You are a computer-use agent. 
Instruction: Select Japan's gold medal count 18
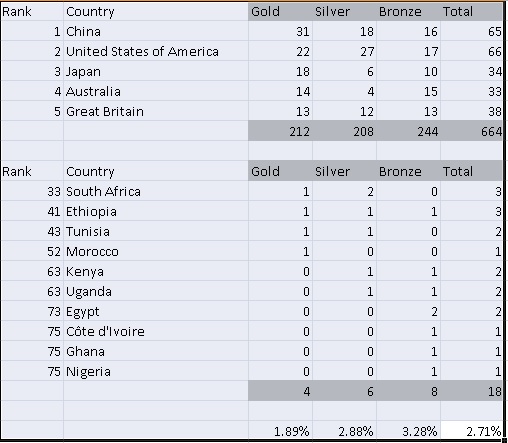coord(280,71)
